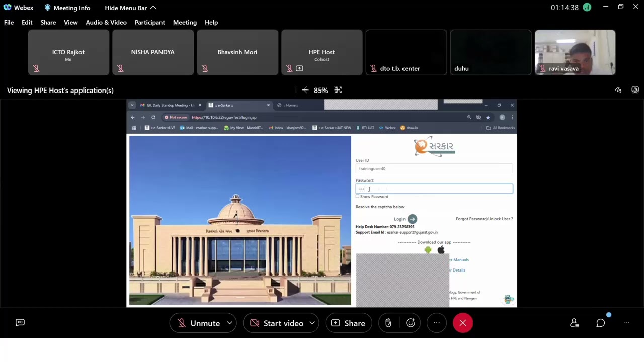Open the Meeting menu
The width and height of the screenshot is (644, 362).
click(185, 22)
